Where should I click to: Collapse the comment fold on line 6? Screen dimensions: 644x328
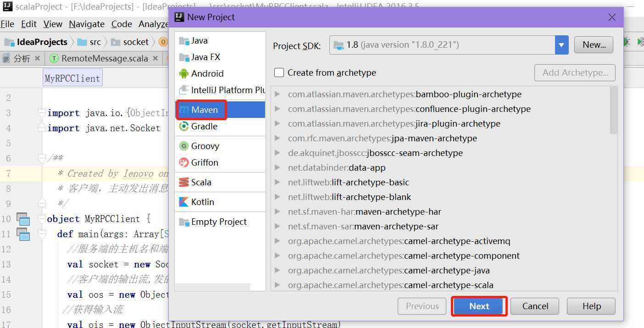[42, 158]
